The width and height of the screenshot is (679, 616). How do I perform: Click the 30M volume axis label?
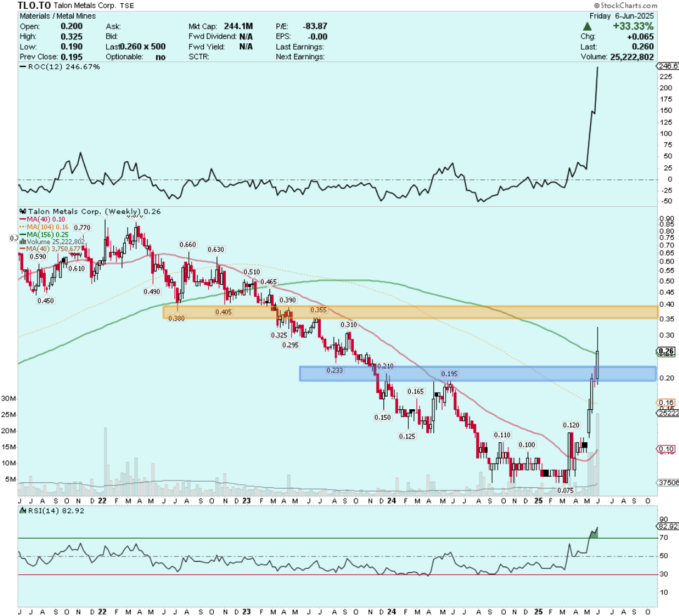click(9, 399)
